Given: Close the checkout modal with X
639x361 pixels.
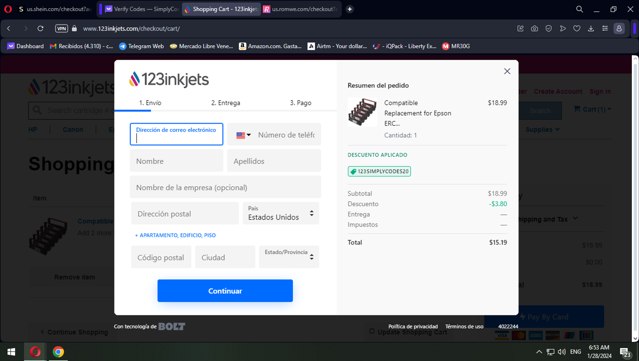Looking at the screenshot, I should coord(507,71).
